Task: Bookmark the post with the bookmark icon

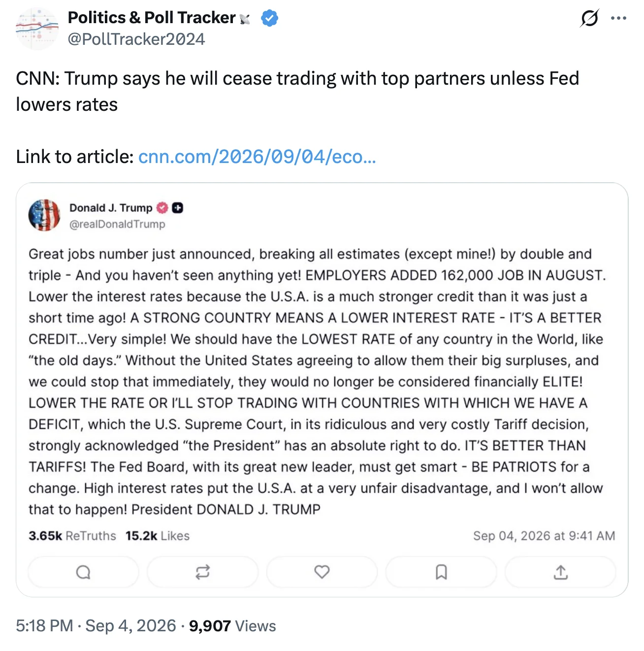Action: pos(441,572)
